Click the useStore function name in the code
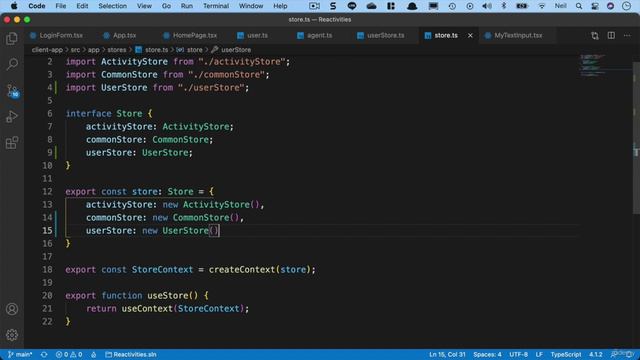640x360 pixels. pyautogui.click(x=167, y=296)
